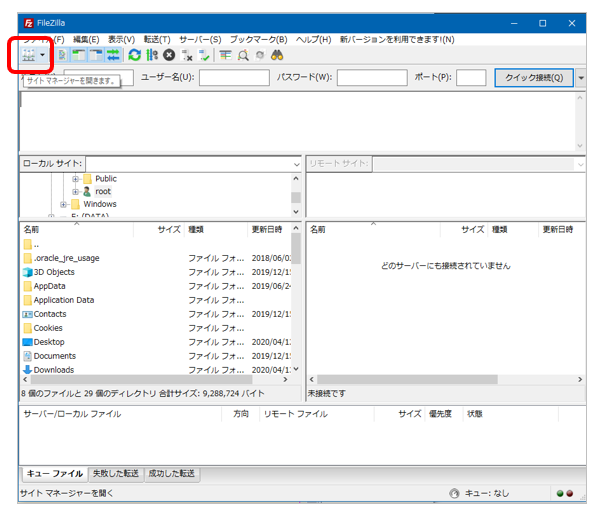This screenshot has height=514, width=600.
Task: Expand the root folder tree node
Action: [x=75, y=191]
